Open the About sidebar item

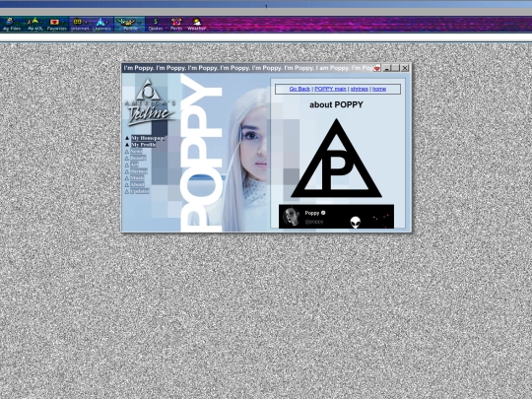coord(137,184)
